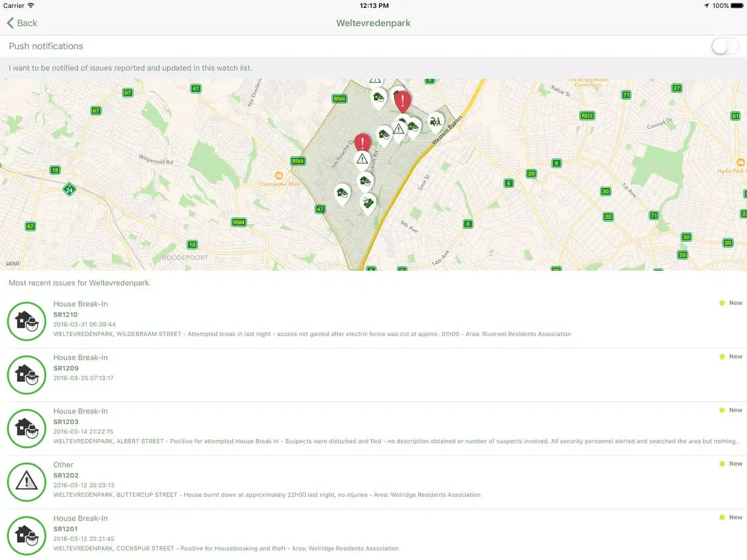The width and height of the screenshot is (747, 560).
Task: Tap the route 81 shield on the map
Action: pos(736,116)
